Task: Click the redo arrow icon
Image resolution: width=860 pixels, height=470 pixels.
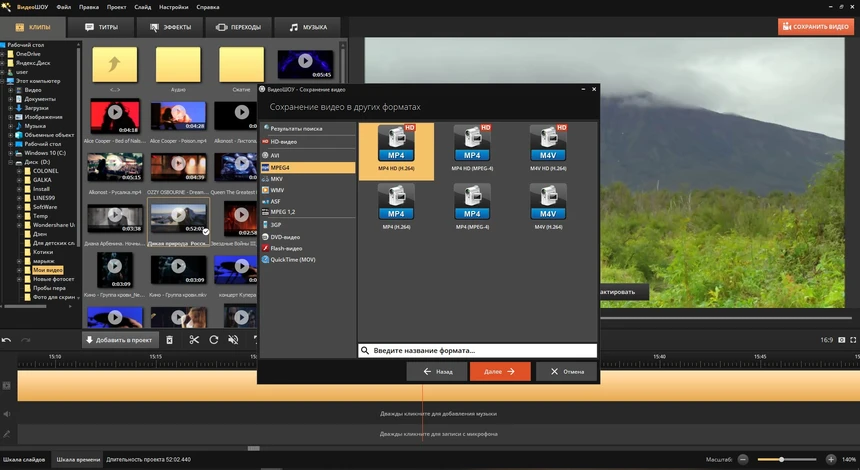Action: pos(25,340)
